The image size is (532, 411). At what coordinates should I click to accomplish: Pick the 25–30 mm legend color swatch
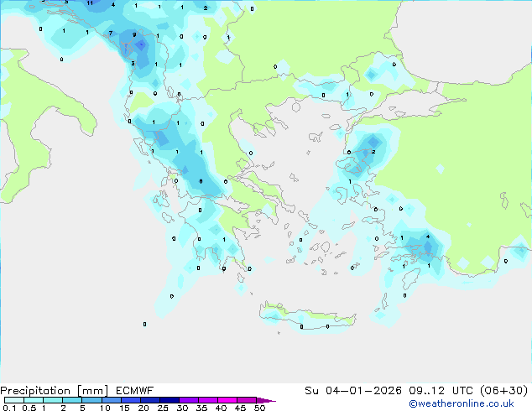(x=170, y=400)
